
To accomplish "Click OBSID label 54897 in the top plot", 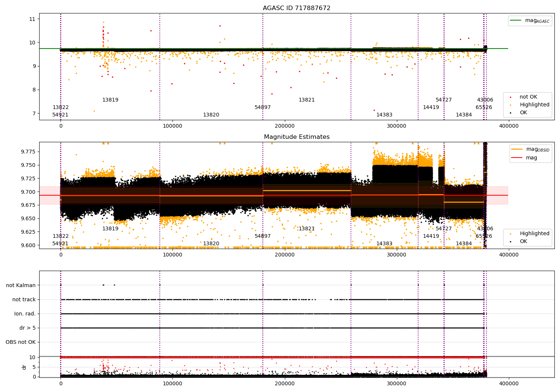I will point(263,108).
